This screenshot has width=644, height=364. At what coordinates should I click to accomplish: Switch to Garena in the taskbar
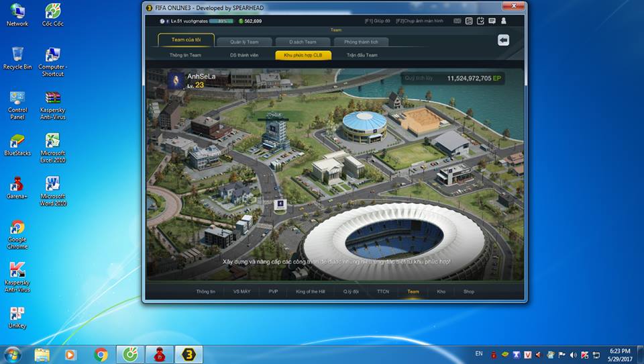[x=160, y=355]
